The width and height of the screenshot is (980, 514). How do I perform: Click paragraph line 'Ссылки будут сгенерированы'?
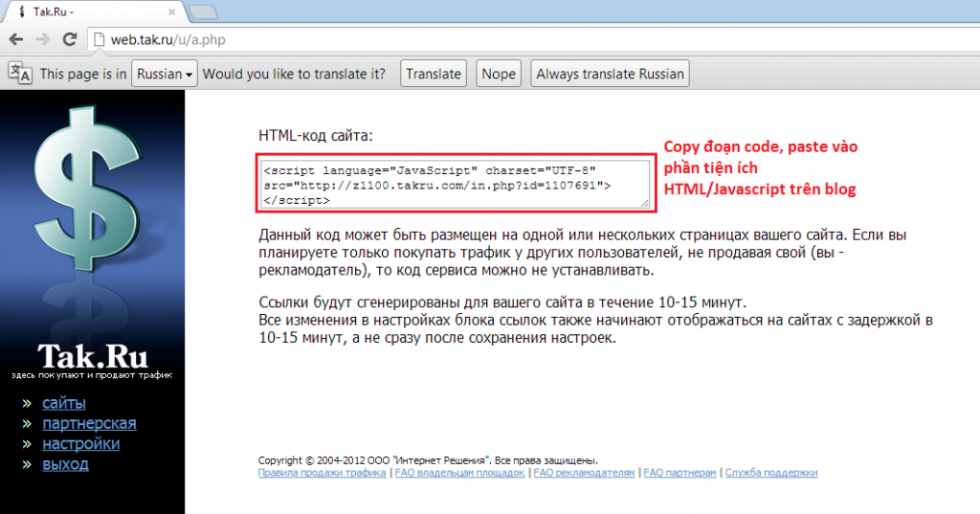[x=502, y=302]
